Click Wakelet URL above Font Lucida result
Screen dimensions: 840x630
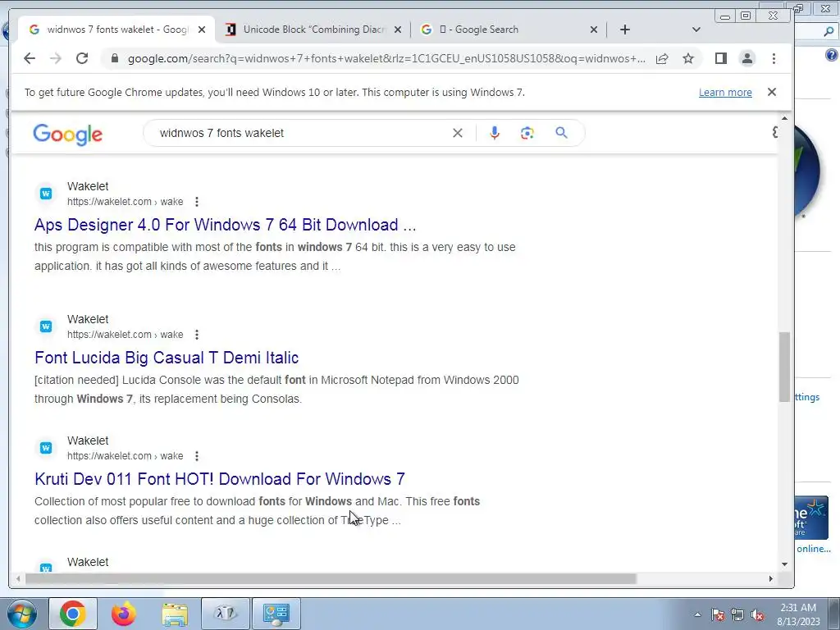click(x=125, y=335)
